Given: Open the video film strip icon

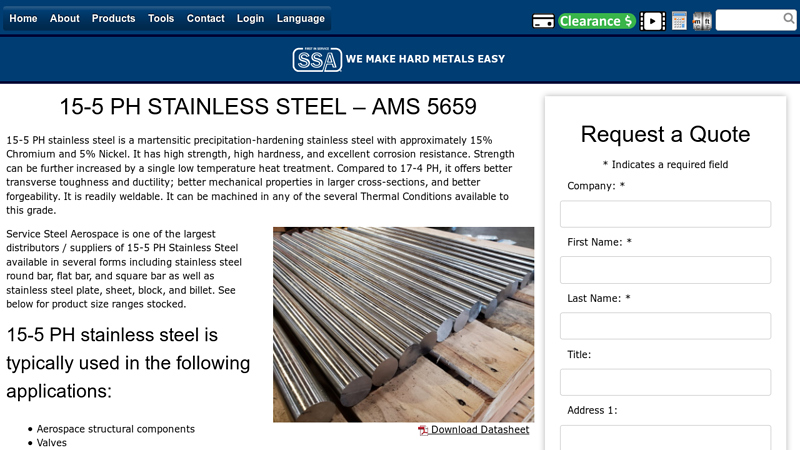Looking at the screenshot, I should [x=652, y=21].
